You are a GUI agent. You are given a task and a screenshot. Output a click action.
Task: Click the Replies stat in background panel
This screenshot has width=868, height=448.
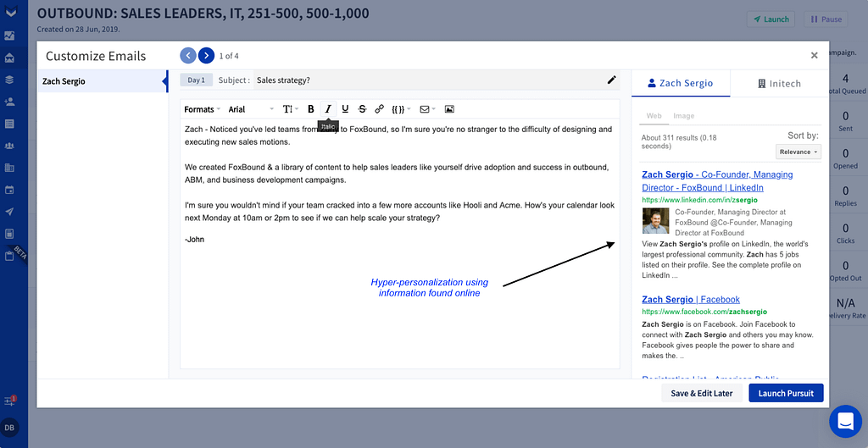(845, 196)
